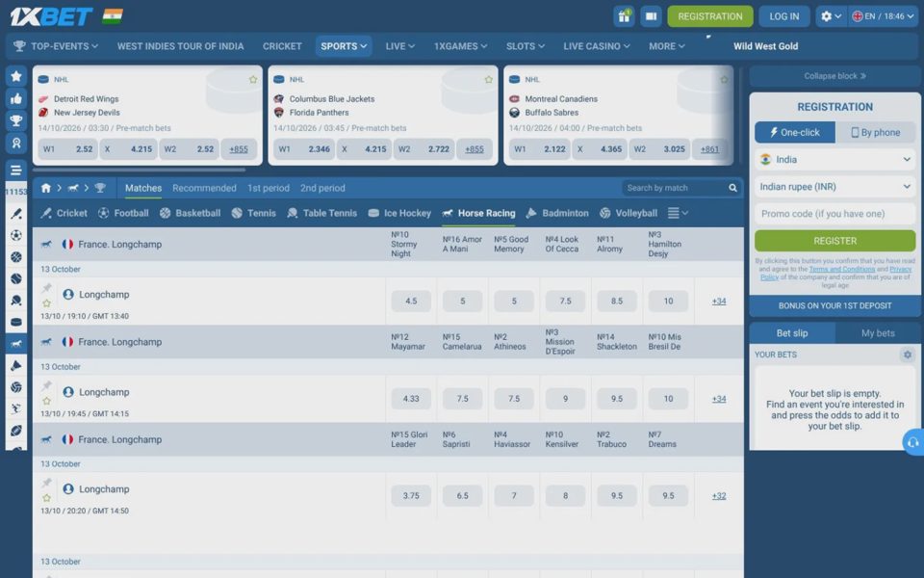
Task: Open +855 markets for Detroit Red Wings
Action: pyautogui.click(x=239, y=149)
